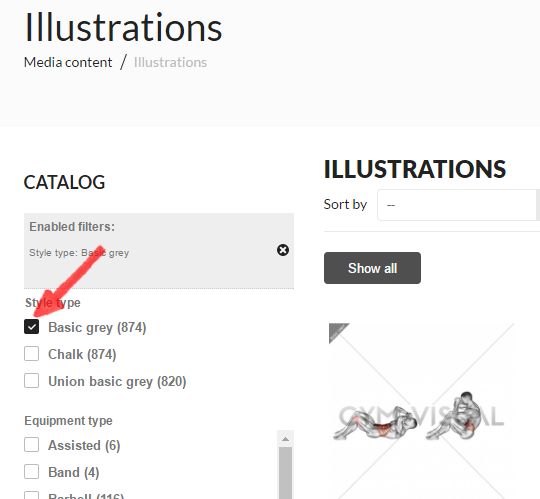Uncheck the Basic grey checkbox

point(31,326)
